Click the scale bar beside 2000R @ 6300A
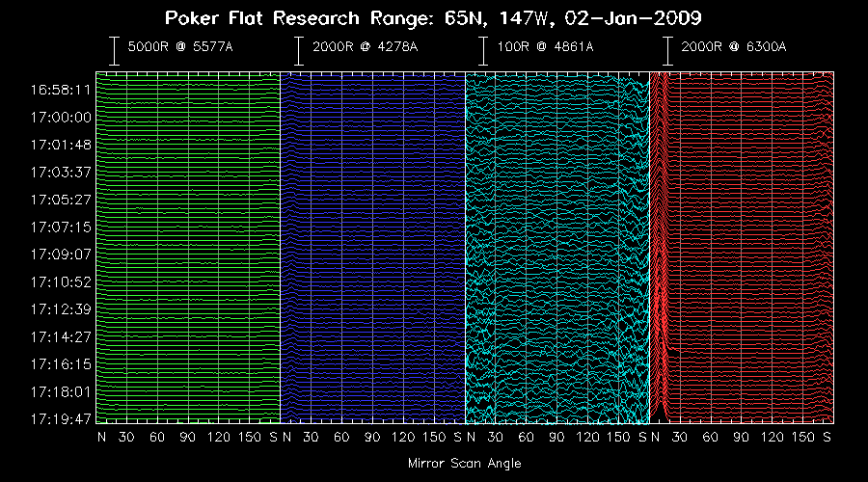Image resolution: width=868 pixels, height=482 pixels. tap(668, 51)
